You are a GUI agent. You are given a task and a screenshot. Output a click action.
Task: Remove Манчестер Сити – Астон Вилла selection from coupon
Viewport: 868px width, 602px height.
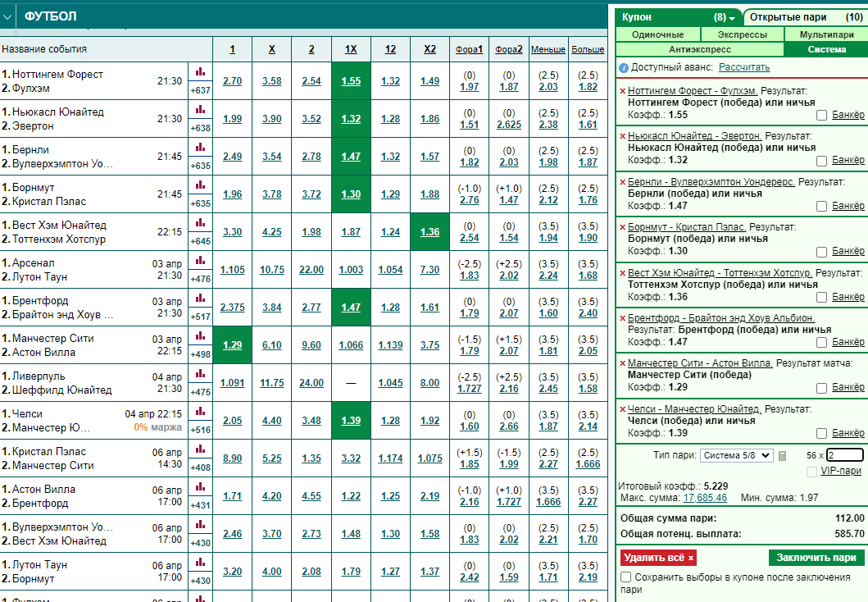tap(623, 364)
